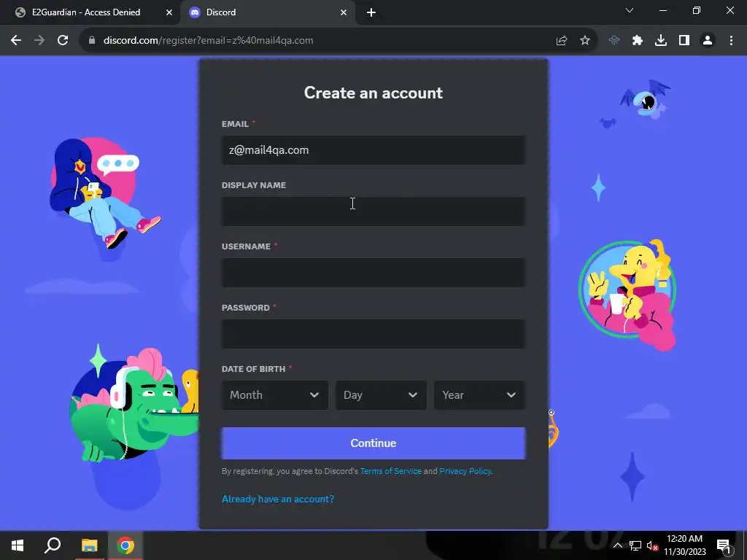Open Chrome downloads icon
Image resolution: width=747 pixels, height=560 pixels.
point(661,41)
